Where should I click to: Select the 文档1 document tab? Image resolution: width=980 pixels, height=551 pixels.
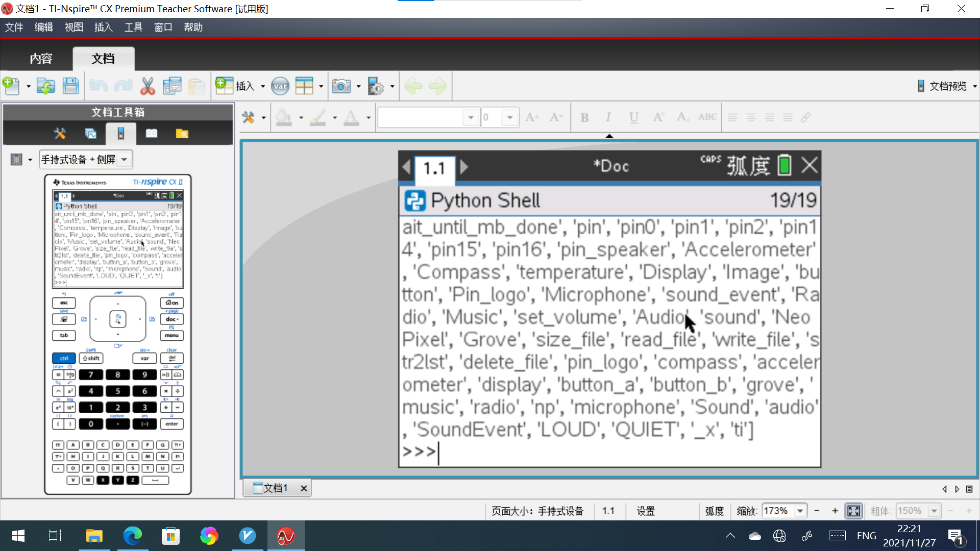pyautogui.click(x=276, y=488)
